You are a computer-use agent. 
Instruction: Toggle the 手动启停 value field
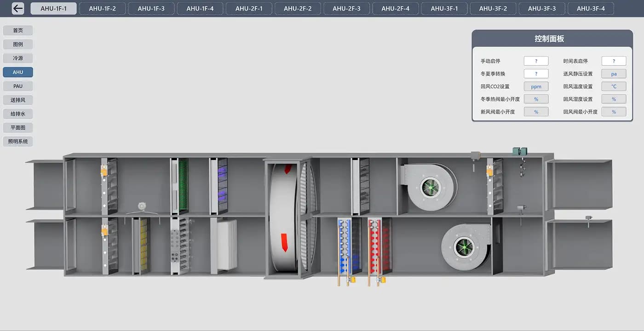pos(536,61)
